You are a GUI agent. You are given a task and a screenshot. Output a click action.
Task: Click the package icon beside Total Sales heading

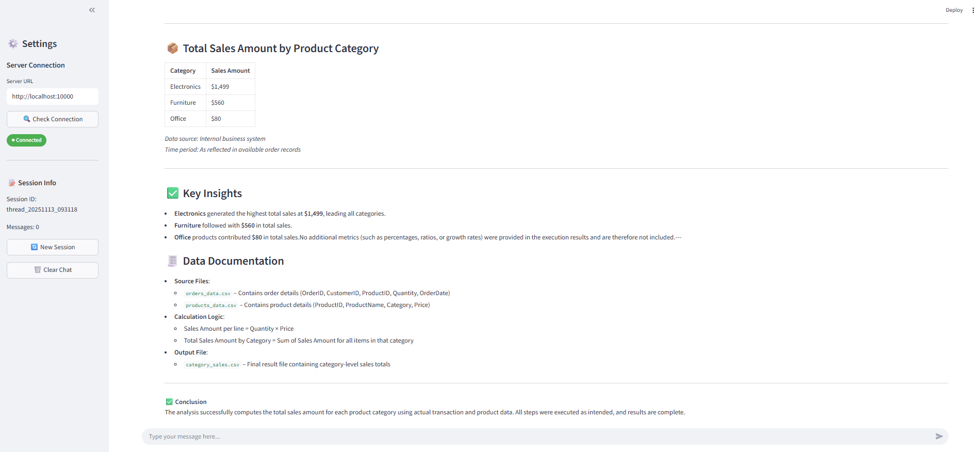click(x=172, y=49)
